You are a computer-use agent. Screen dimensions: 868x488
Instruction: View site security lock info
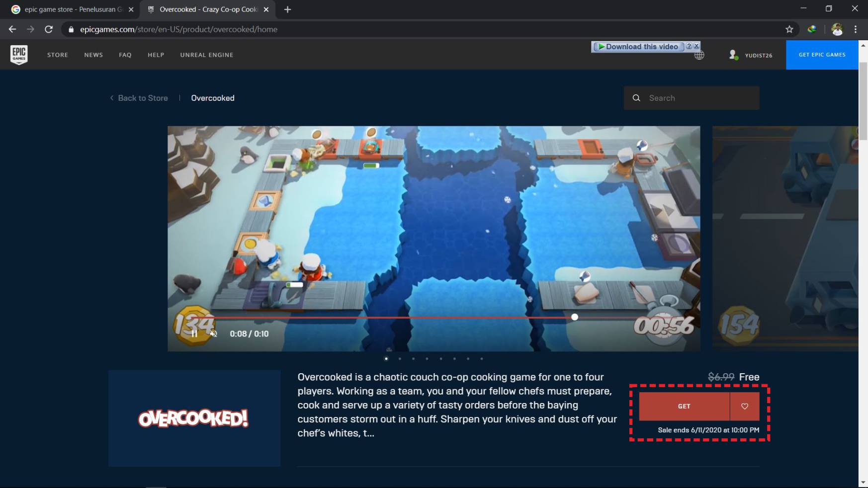pos(71,29)
